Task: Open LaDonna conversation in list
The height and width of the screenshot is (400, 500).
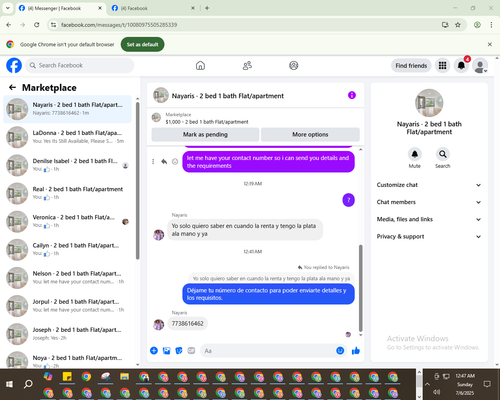Action: (x=68, y=137)
